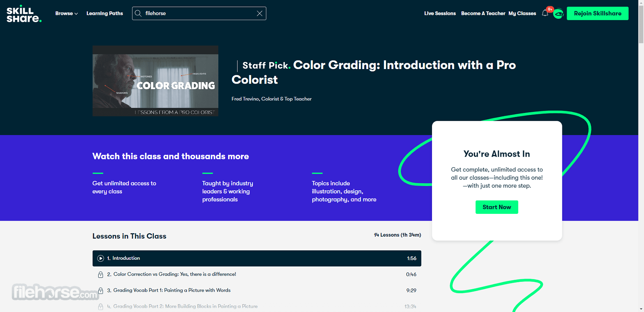The width and height of the screenshot is (644, 312).
Task: Select lesson 1 Introduction row
Action: point(257,258)
